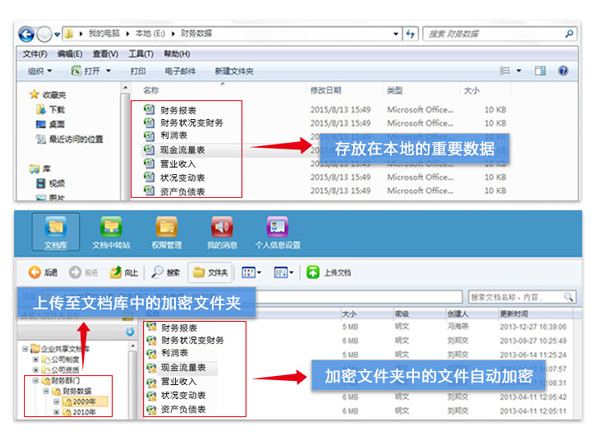Open the 工具(T) menu
595x442 pixels.
coord(141,54)
